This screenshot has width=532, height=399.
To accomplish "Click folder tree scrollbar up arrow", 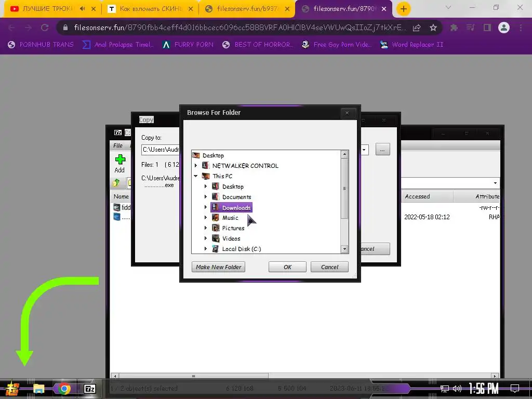I will click(344, 154).
